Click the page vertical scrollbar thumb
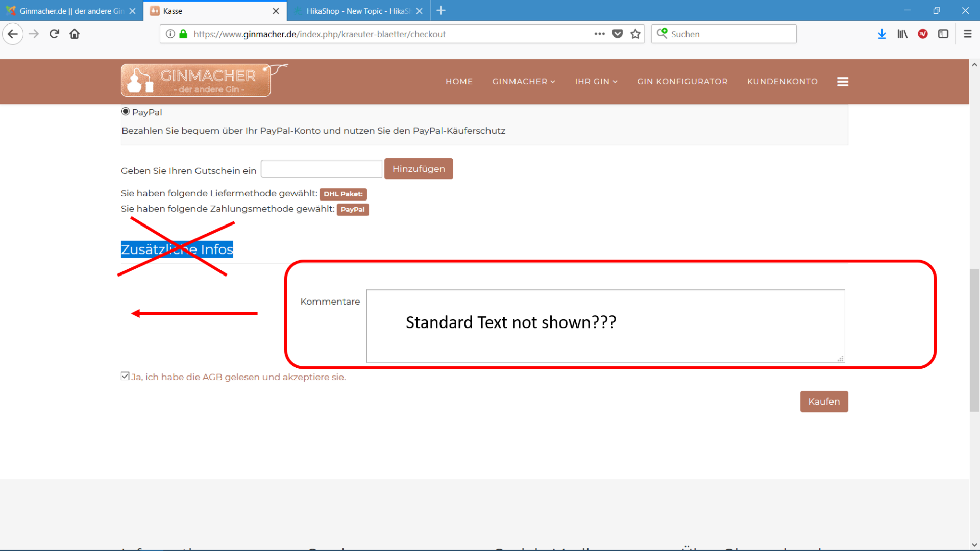Screen dimensions: 980x551 coord(974,339)
